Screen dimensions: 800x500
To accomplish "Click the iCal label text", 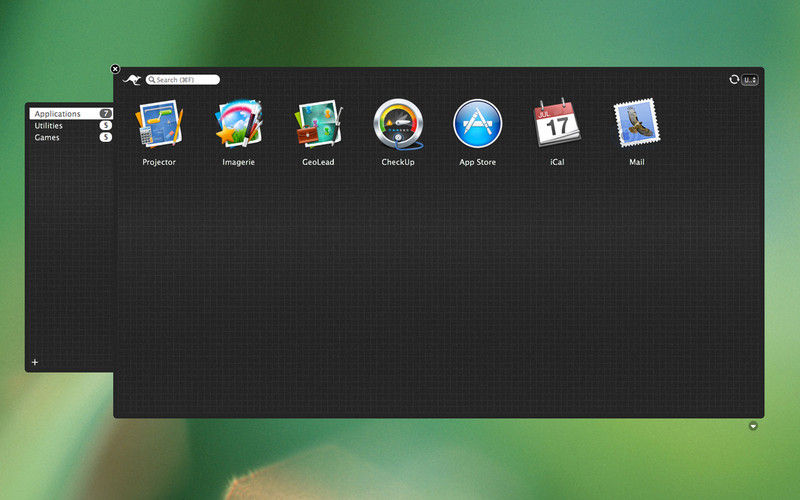I will click(x=557, y=162).
